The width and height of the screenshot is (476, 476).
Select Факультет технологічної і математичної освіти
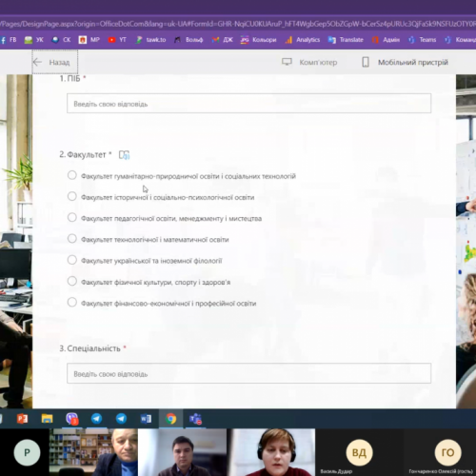click(149, 239)
